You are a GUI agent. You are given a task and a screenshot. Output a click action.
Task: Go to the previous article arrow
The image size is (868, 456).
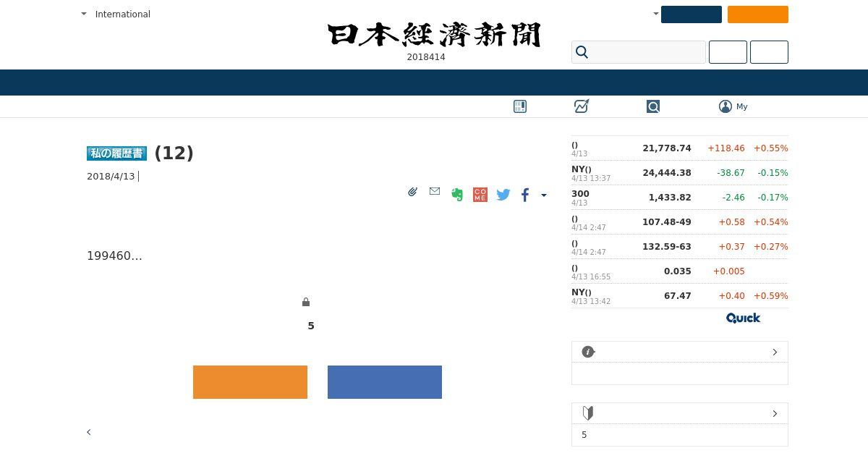pyautogui.click(x=89, y=432)
